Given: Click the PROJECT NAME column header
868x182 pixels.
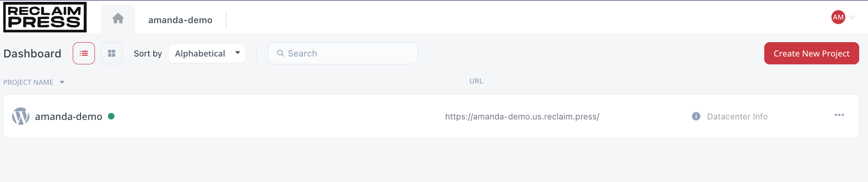Looking at the screenshot, I should [28, 82].
